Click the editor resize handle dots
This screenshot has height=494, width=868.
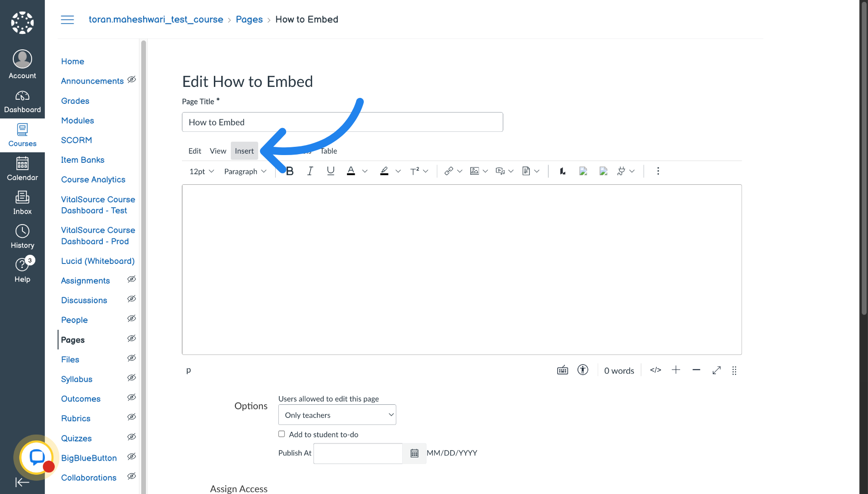tap(734, 370)
